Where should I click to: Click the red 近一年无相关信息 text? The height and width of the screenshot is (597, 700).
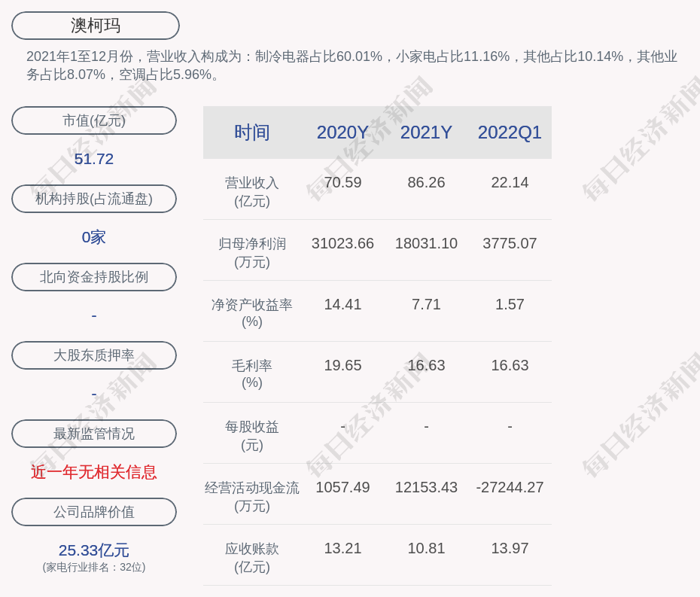pyautogui.click(x=94, y=472)
